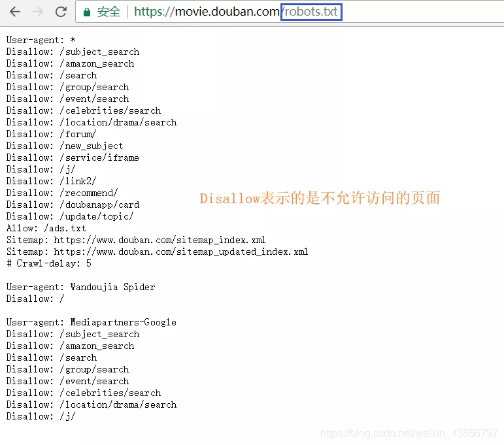The height and width of the screenshot is (445, 504).
Task: Select the 'User-agent: *' line
Action: click(x=41, y=40)
